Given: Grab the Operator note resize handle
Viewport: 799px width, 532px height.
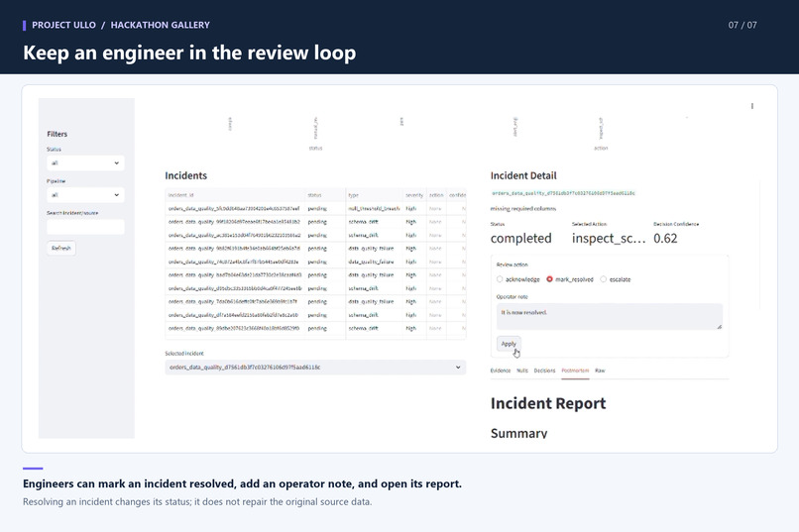Looking at the screenshot, I should [719, 326].
